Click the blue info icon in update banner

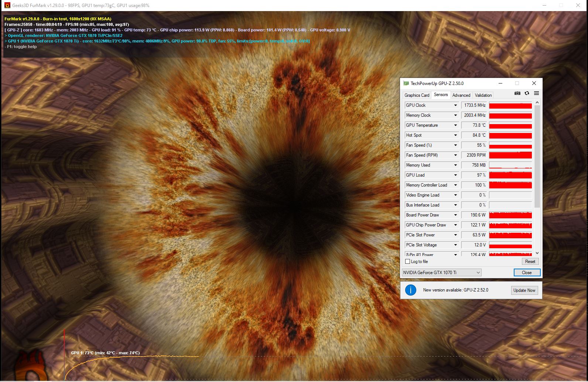pos(410,290)
